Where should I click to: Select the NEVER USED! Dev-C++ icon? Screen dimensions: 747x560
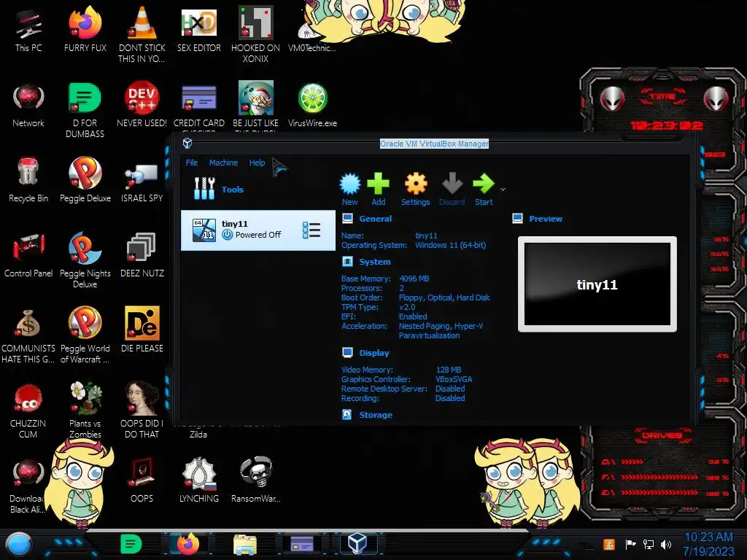click(142, 105)
